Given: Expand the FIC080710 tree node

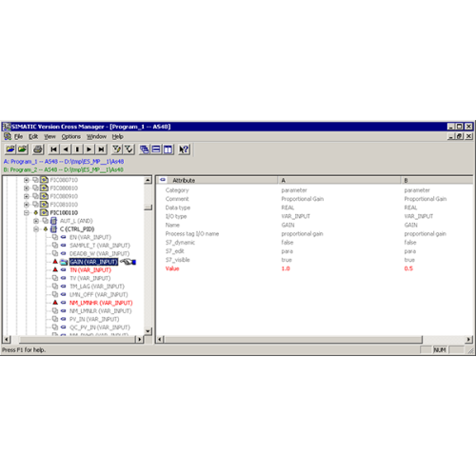Looking at the screenshot, I should coord(27,180).
